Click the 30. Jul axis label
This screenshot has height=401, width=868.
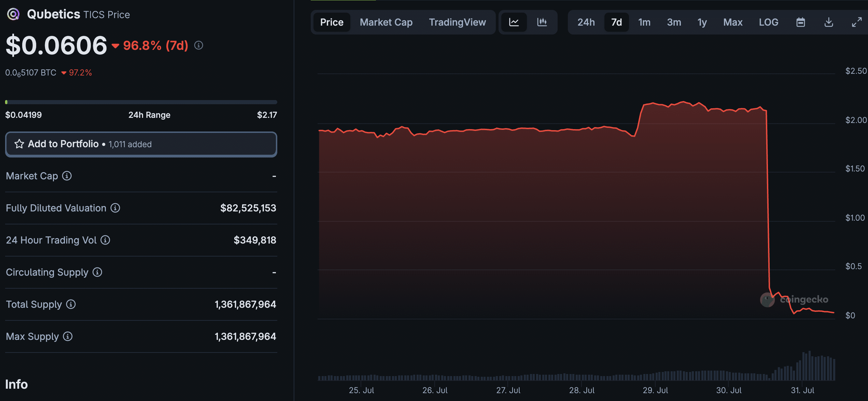(729, 390)
